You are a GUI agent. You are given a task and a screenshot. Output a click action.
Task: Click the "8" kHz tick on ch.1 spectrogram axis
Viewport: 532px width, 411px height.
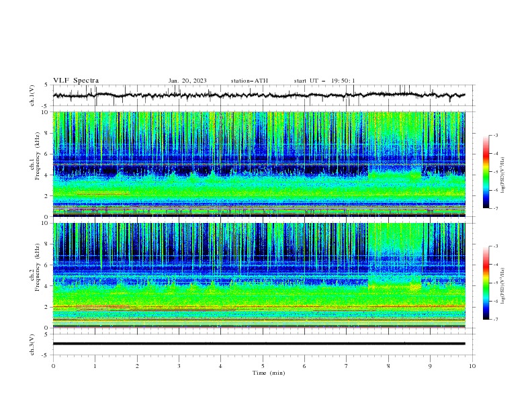click(48, 133)
